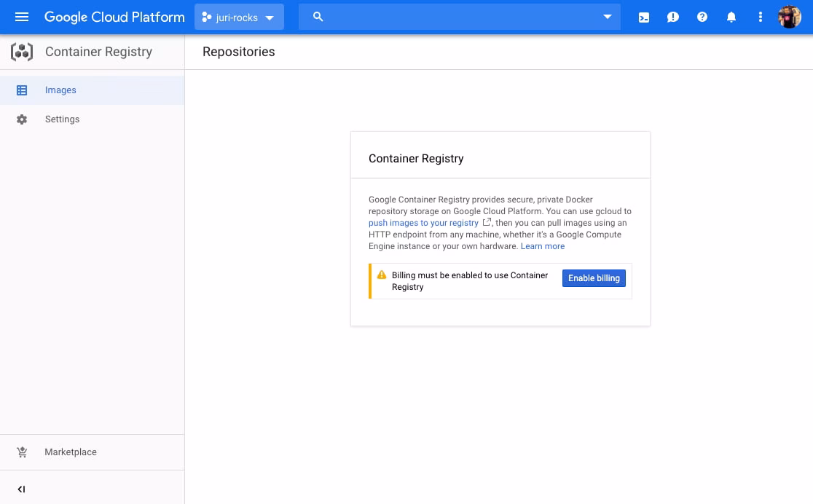The height and width of the screenshot is (504, 813).
Task: Click the Settings gear icon in sidebar
Action: coord(22,119)
